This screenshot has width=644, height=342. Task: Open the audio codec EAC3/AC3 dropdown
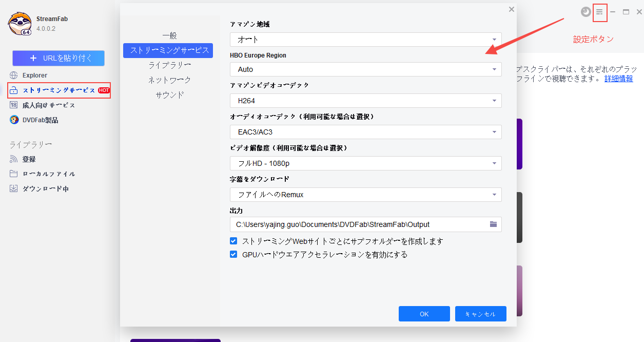point(366,132)
